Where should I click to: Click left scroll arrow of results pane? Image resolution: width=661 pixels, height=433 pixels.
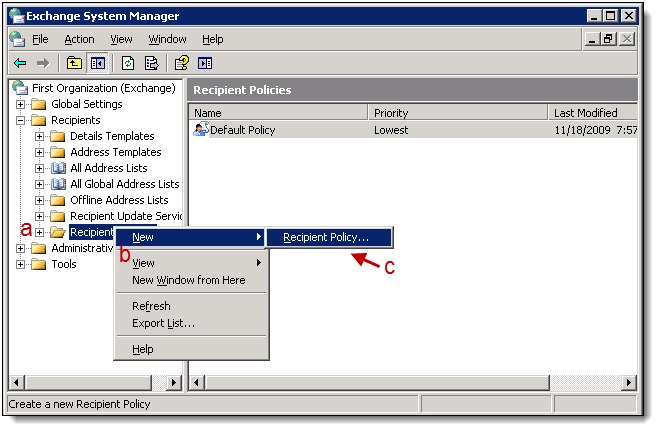point(196,383)
